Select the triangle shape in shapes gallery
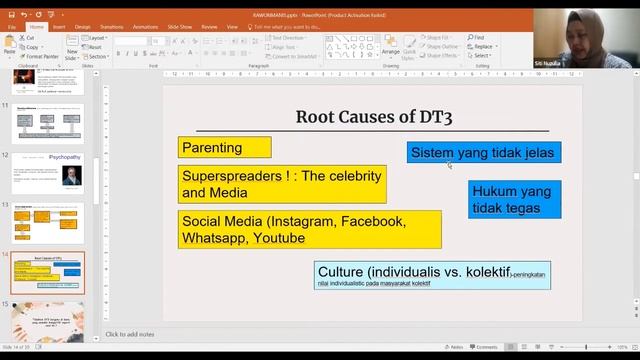This screenshot has height=360, width=640. click(x=330, y=47)
